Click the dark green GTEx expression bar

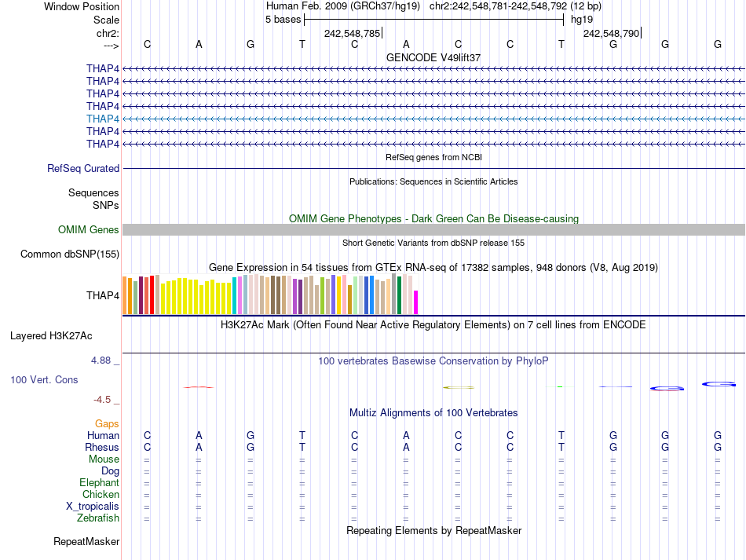(400, 295)
